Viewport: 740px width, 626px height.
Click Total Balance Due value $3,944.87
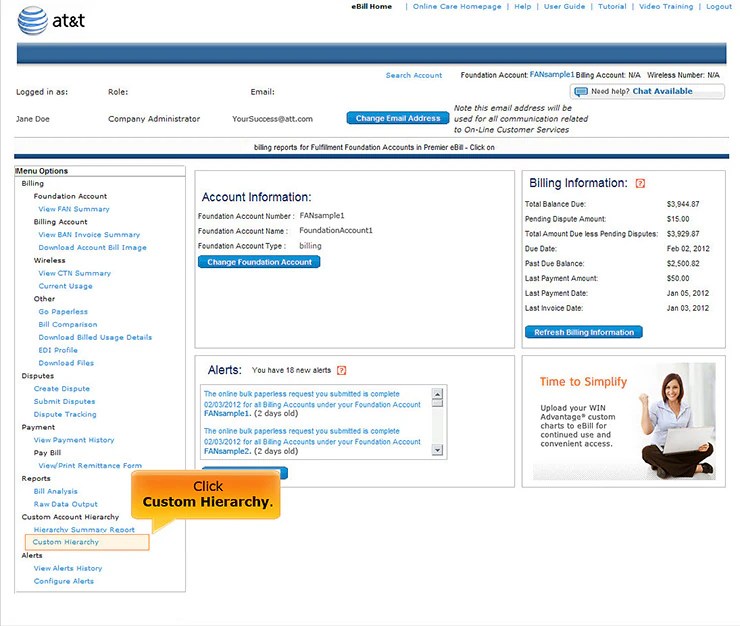683,204
